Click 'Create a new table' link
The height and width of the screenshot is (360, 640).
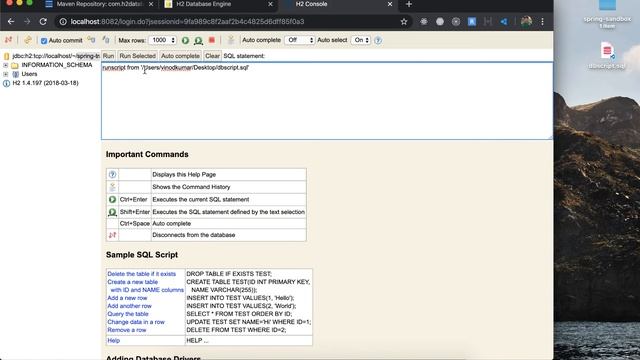132,282
